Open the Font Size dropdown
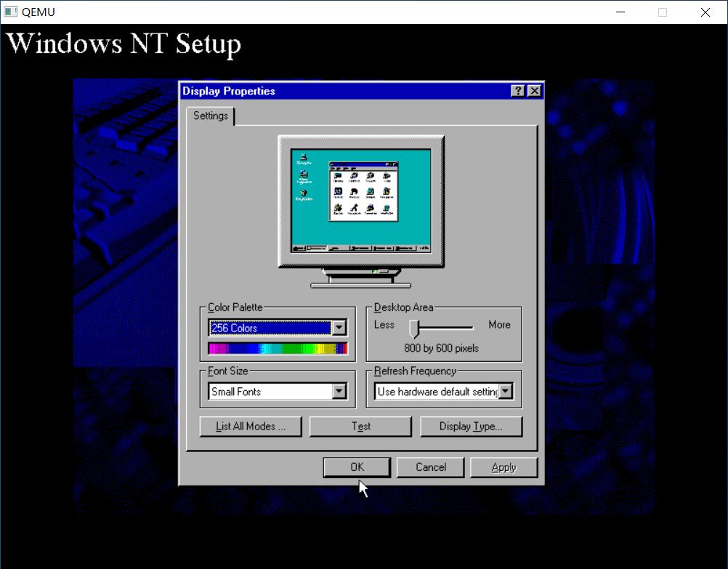728x569 pixels. point(339,391)
